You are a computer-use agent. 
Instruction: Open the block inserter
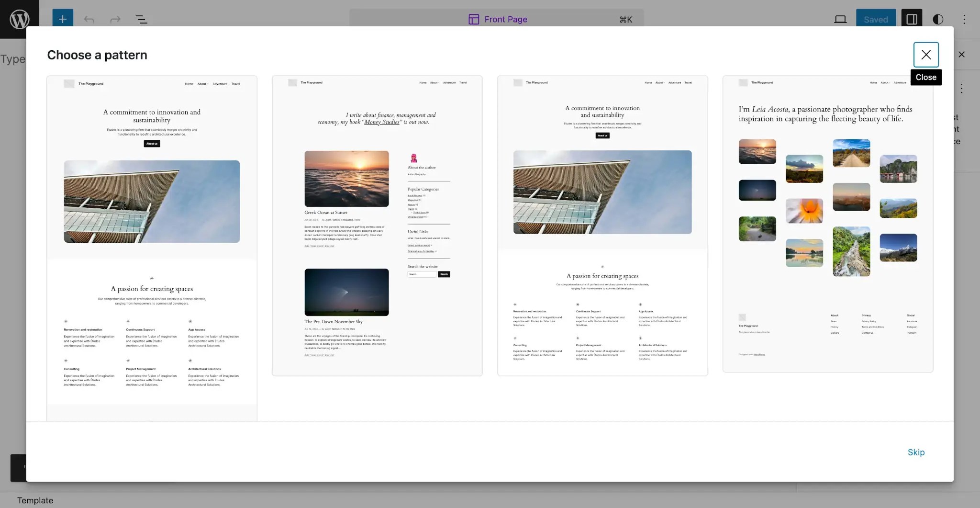coord(62,19)
